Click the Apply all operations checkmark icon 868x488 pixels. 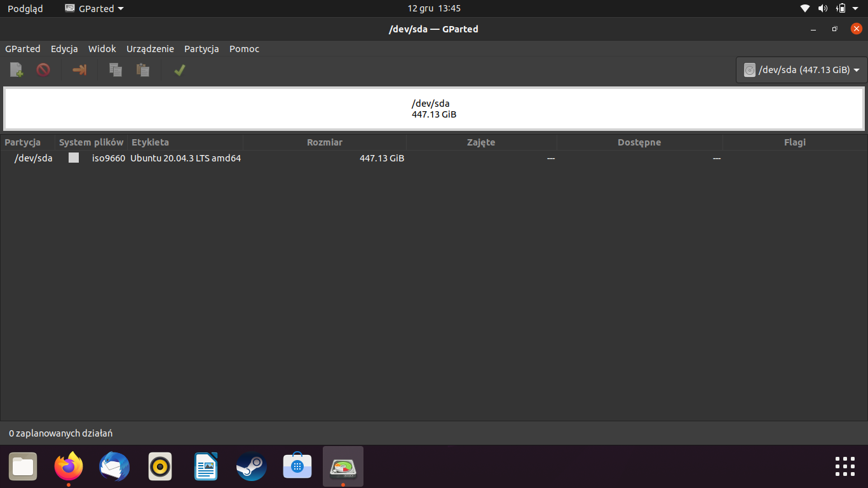[x=180, y=70]
